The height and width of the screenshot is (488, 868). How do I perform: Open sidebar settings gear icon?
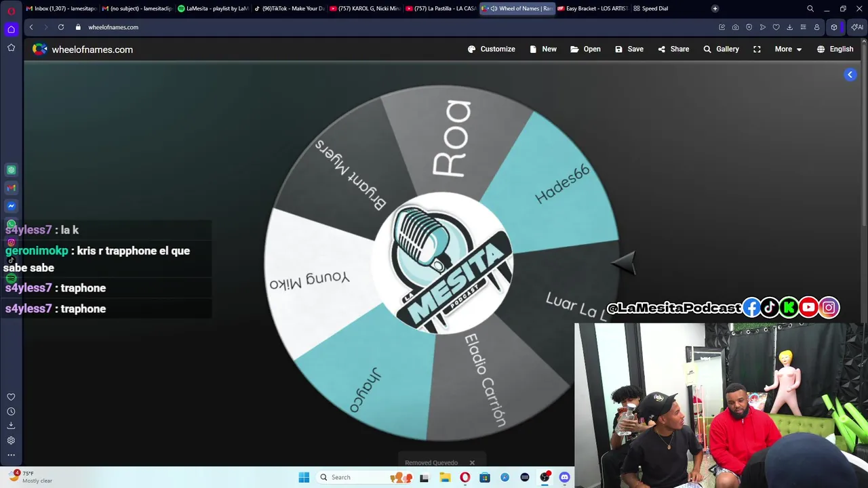[11, 441]
